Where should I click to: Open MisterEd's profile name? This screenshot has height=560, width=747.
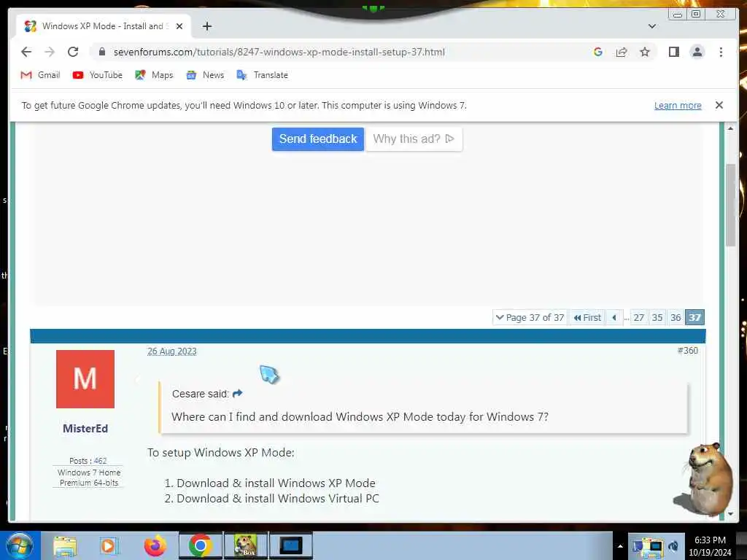[85, 428]
